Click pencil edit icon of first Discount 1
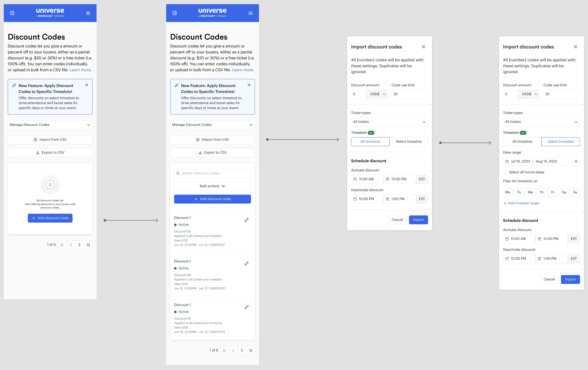Viewport: 588px width, 370px height. point(246,220)
